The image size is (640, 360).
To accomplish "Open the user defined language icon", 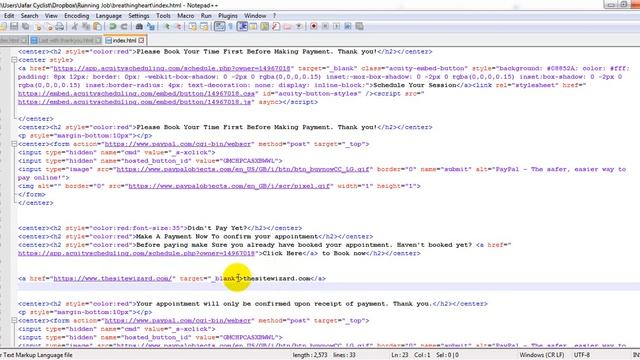I will tap(253, 27).
